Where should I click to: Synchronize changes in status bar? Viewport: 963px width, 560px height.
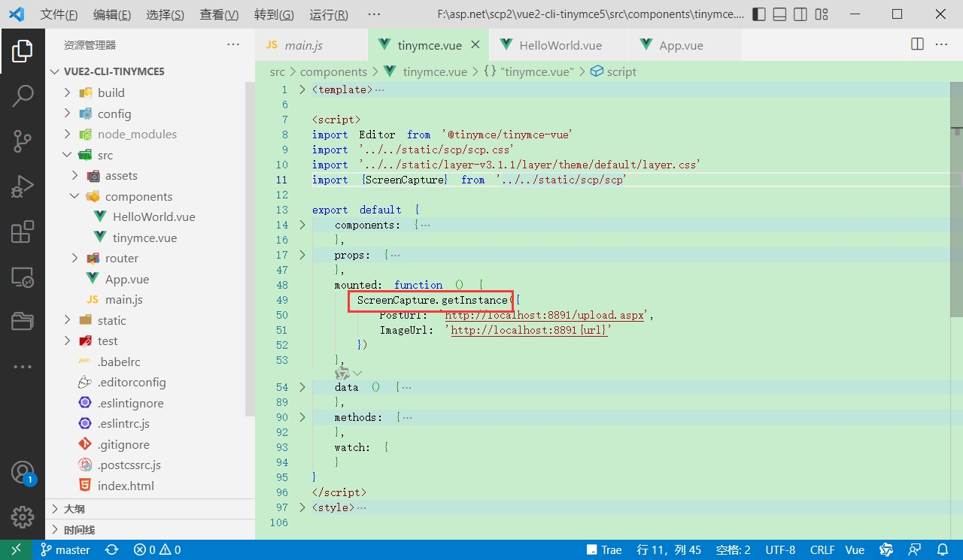pos(112,549)
